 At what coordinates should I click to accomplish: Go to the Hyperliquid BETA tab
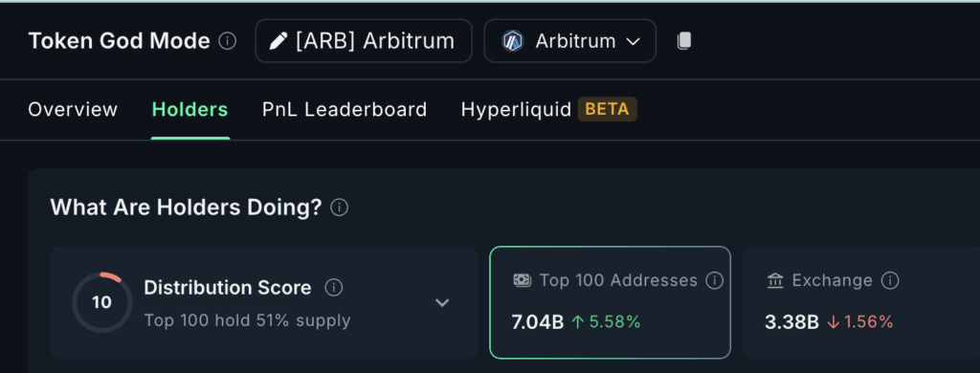[548, 110]
